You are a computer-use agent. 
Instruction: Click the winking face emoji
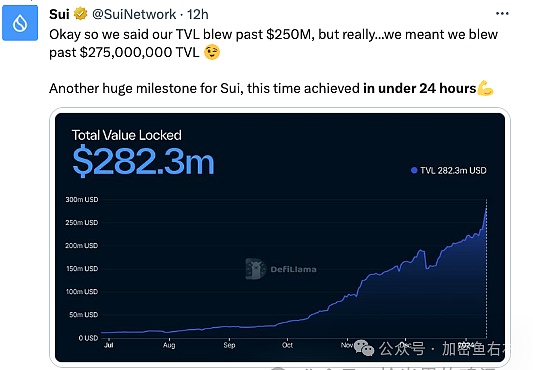[212, 52]
